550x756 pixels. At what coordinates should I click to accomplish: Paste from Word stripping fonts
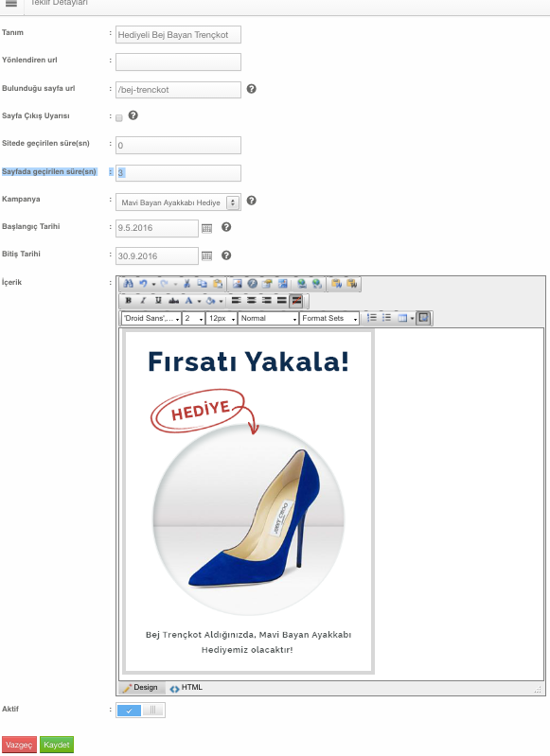352,284
